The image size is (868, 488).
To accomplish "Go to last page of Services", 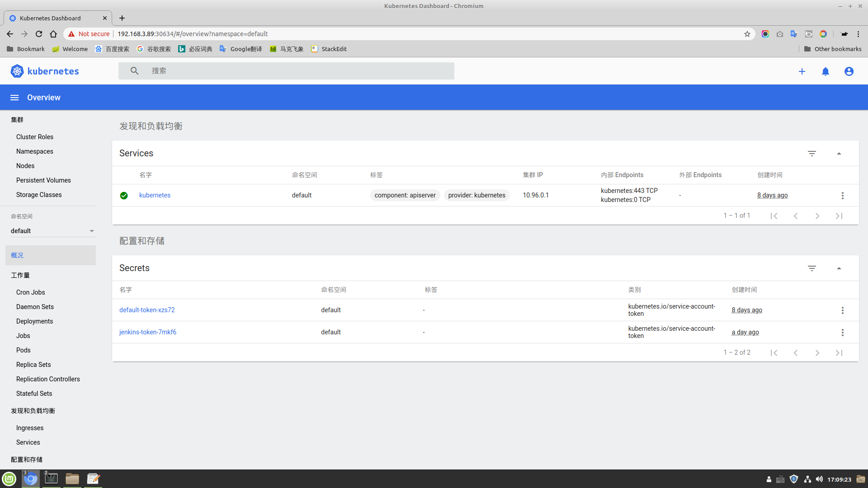I will click(x=839, y=216).
